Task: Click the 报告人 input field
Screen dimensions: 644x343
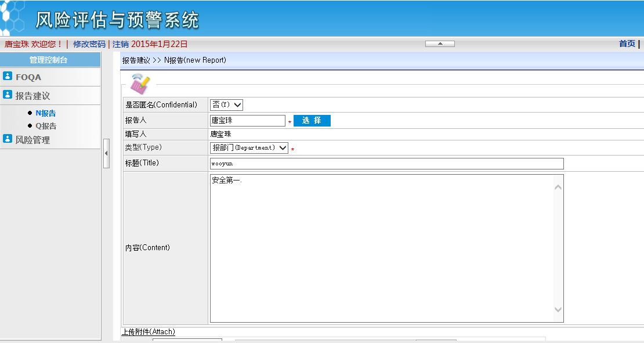Action: point(247,120)
